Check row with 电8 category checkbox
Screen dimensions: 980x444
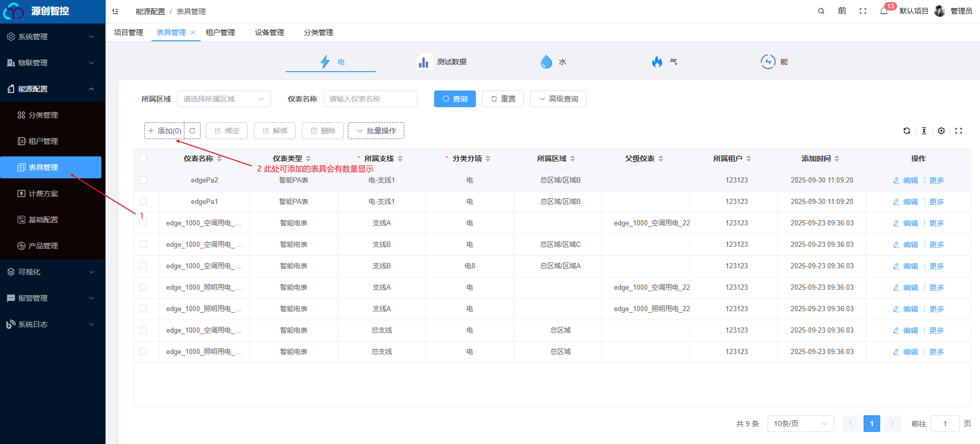coord(143,266)
